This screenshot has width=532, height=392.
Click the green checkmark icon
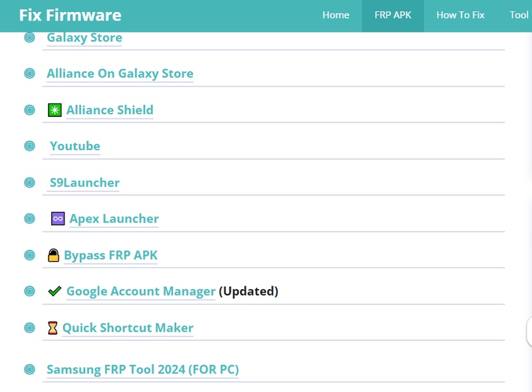[55, 291]
